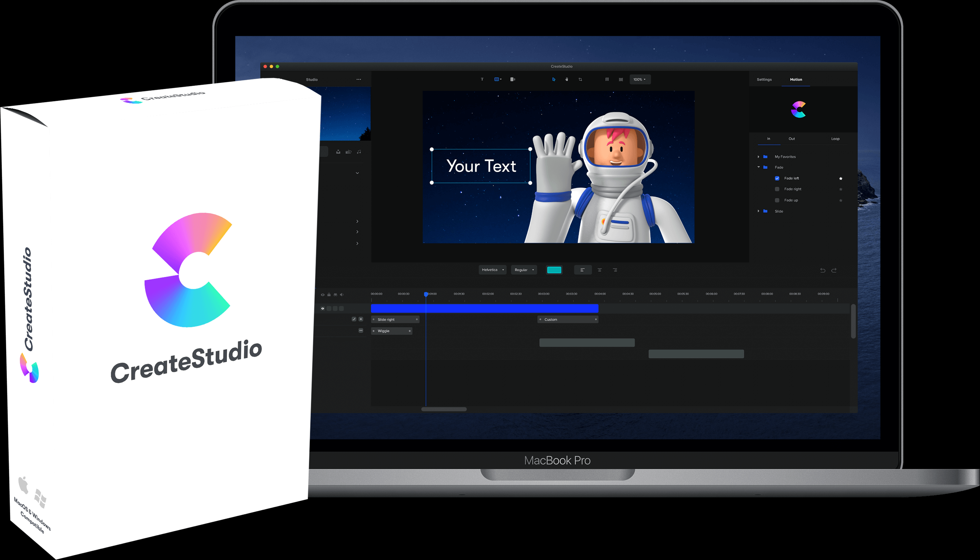
Task: Click the redo arrow icon
Action: point(834,271)
